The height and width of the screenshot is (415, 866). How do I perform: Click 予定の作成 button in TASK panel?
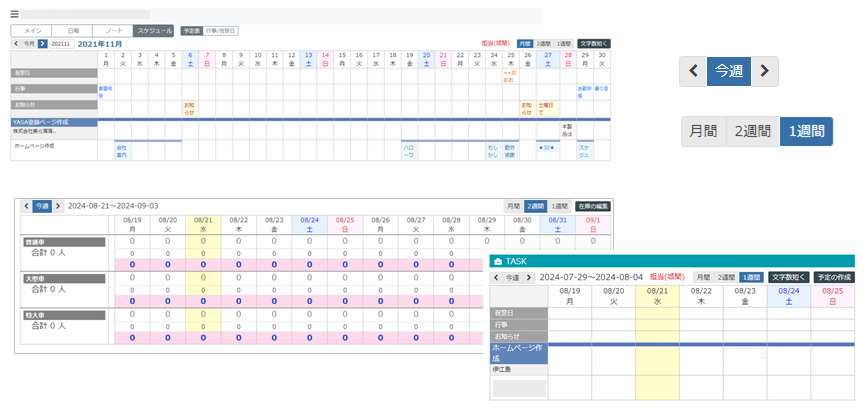click(834, 277)
